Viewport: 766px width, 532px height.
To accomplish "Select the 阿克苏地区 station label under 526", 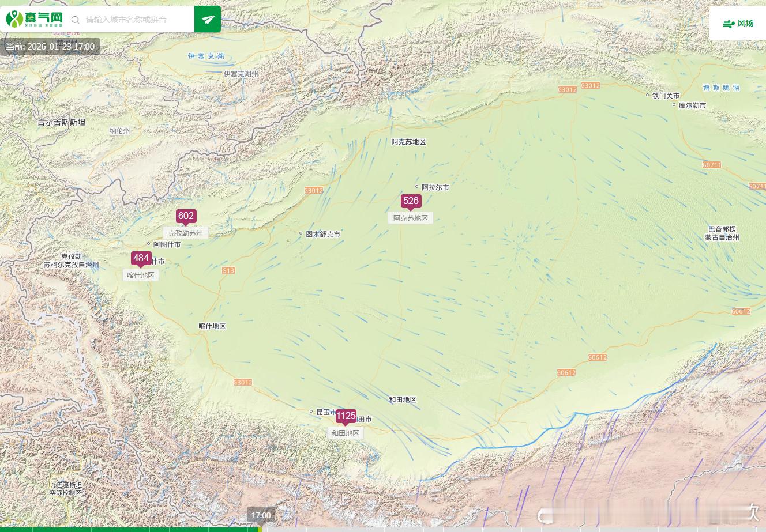I will [x=411, y=218].
